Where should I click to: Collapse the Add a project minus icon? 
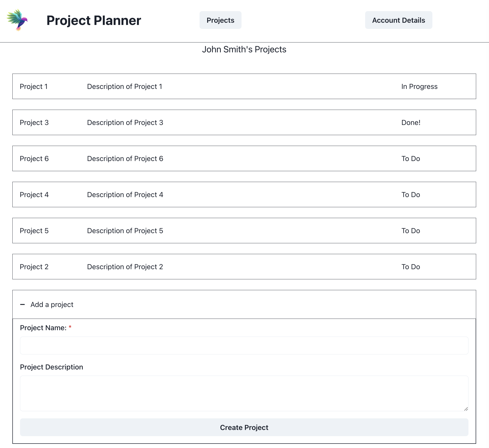22,305
